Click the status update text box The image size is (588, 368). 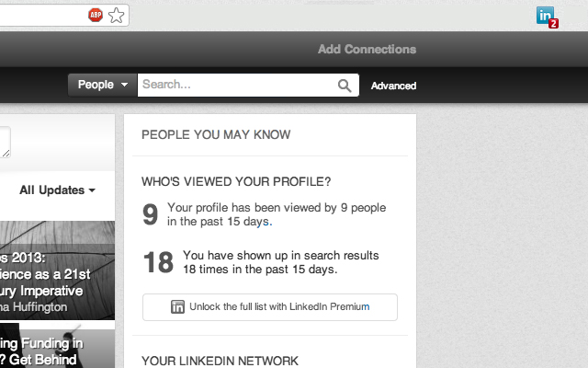tap(5, 143)
